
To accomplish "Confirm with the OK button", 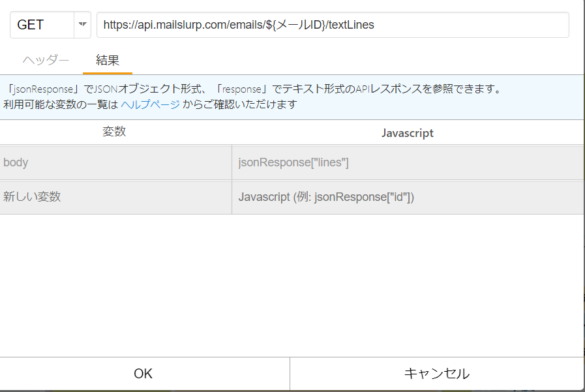I will click(x=143, y=373).
